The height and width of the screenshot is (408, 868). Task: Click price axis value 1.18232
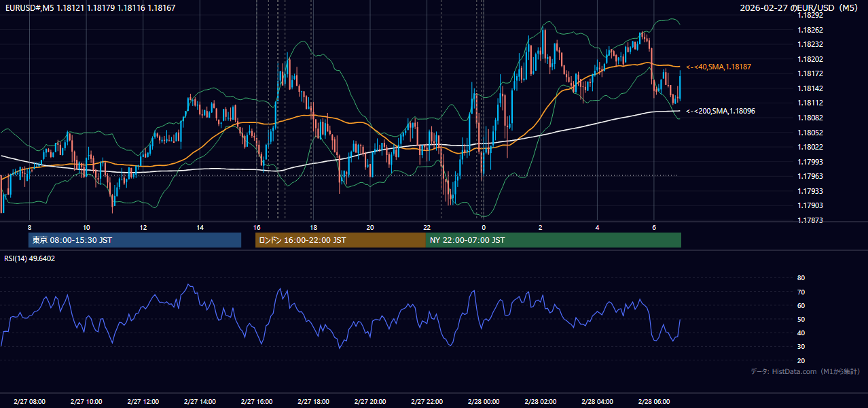[810, 44]
